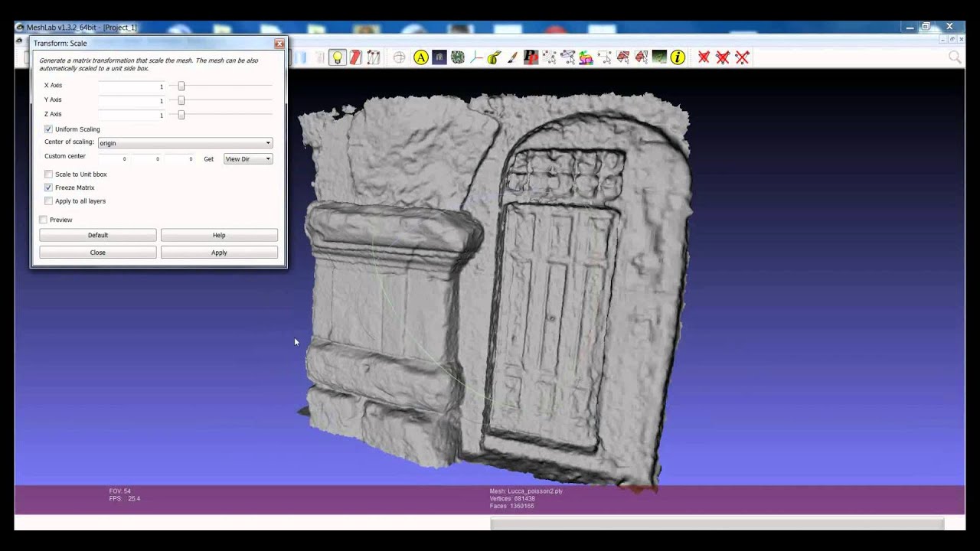Viewport: 980px width, 551px height.
Task: Open the yellow info 'i' tool
Action: (678, 57)
